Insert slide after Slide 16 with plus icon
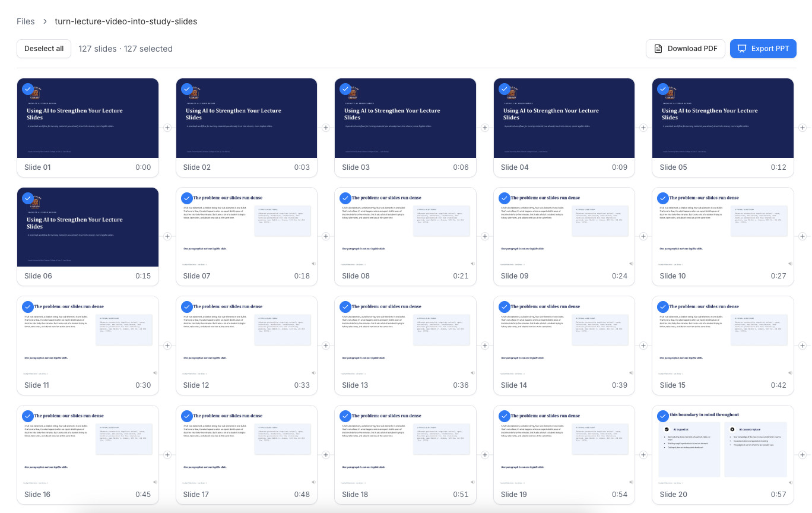The image size is (812, 513). (167, 455)
